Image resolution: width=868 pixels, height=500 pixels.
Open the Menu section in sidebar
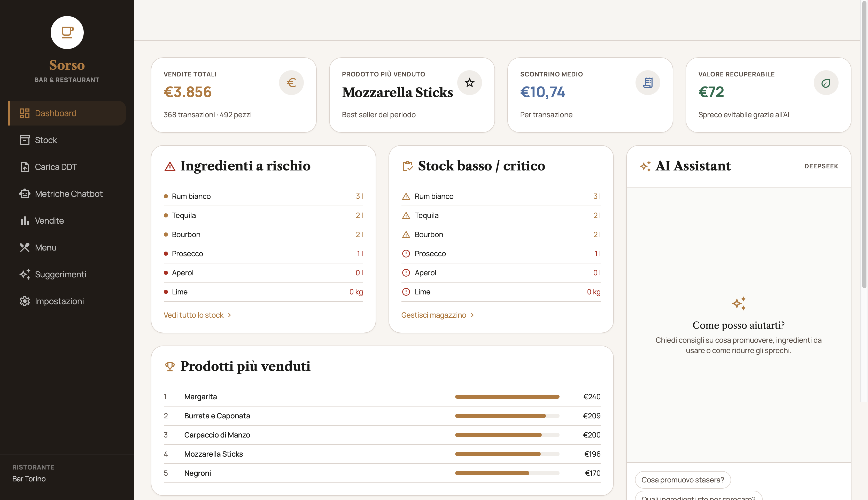coord(67,247)
